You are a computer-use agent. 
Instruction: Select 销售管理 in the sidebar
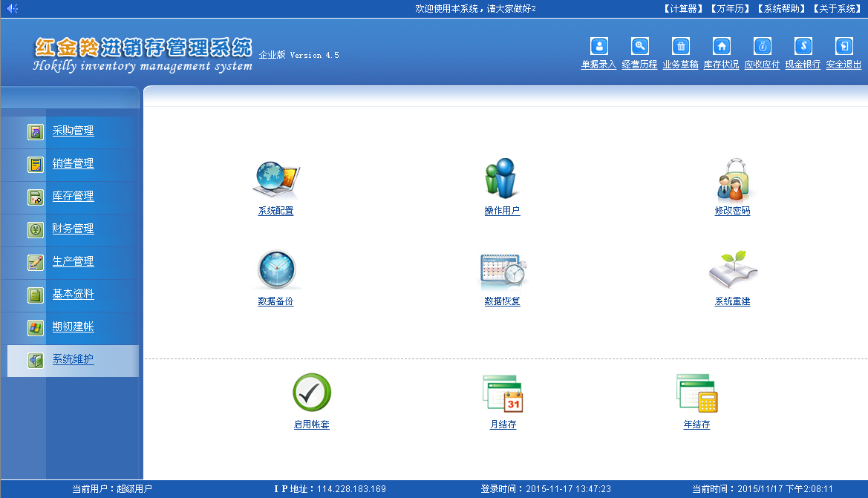73,164
